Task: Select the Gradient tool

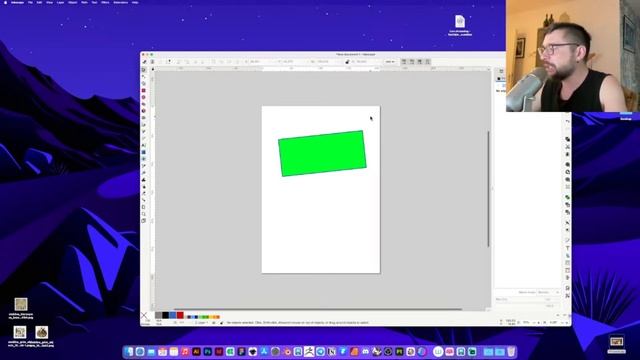Action: 144,152
